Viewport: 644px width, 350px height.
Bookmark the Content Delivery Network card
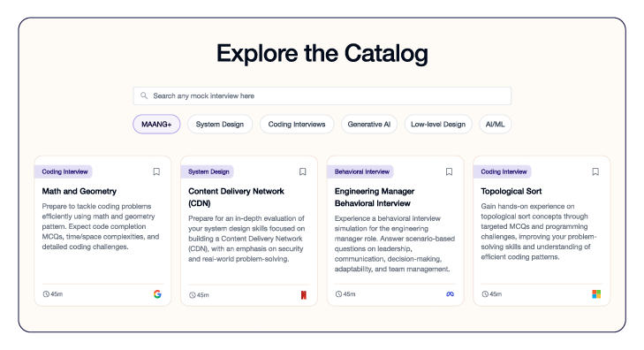[303, 171]
